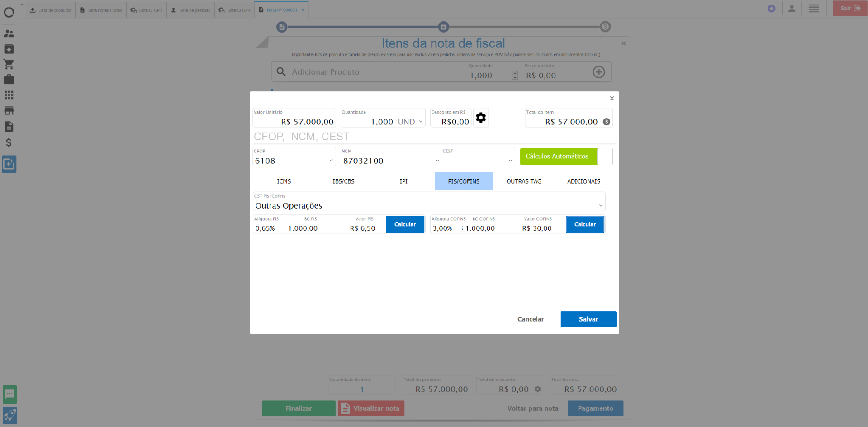Click the Valor Unitário input field
Screen dimensions: 868x427
click(294, 122)
